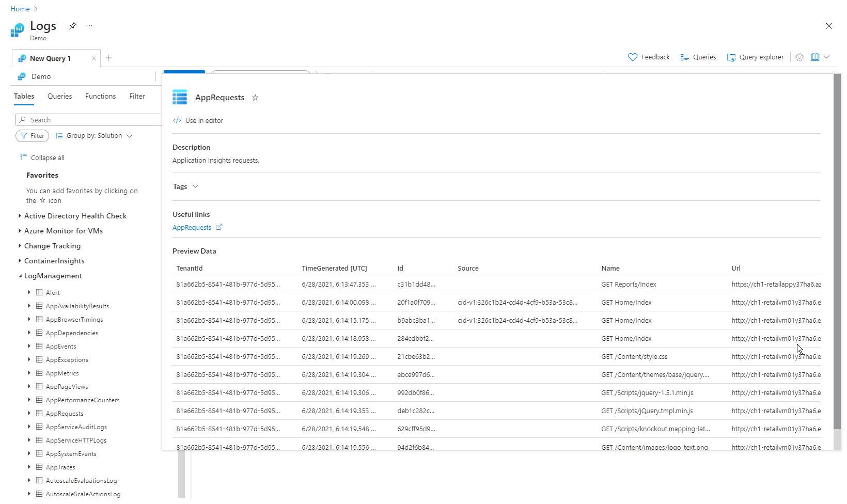This screenshot has width=847, height=504.
Task: Click the Logs service icon in header
Action: tap(18, 30)
